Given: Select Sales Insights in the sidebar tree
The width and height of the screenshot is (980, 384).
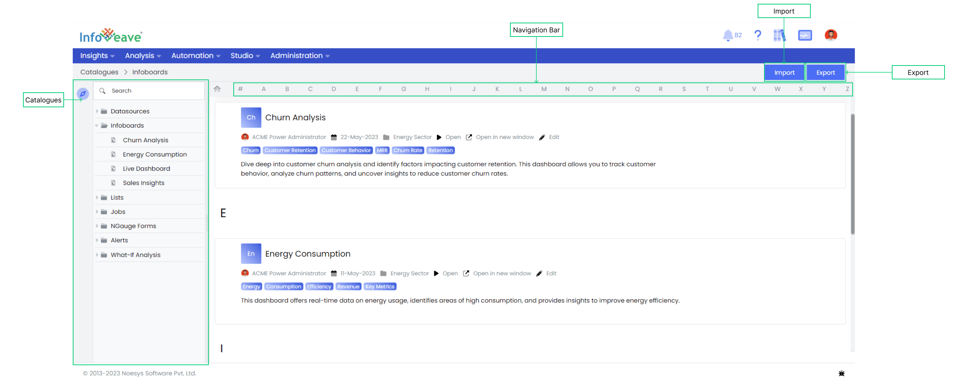Looking at the screenshot, I should click(144, 183).
